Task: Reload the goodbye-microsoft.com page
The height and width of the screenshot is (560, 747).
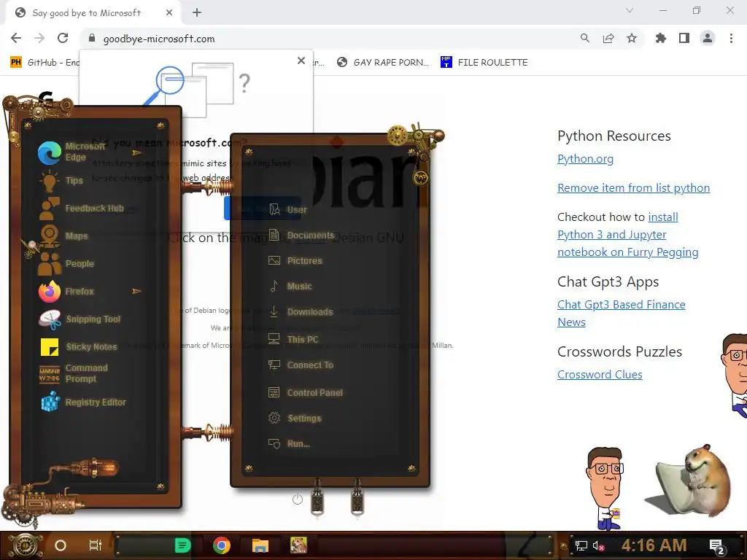Action: pyautogui.click(x=63, y=38)
